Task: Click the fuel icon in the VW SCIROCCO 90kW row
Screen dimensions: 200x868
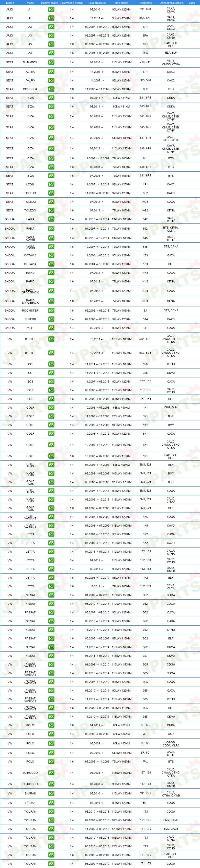Action: coord(51,784)
